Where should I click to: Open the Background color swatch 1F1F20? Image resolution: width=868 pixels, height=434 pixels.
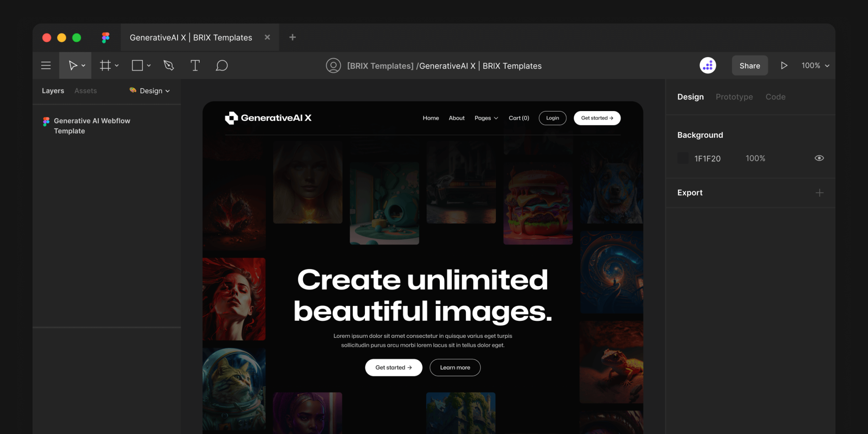tap(683, 158)
